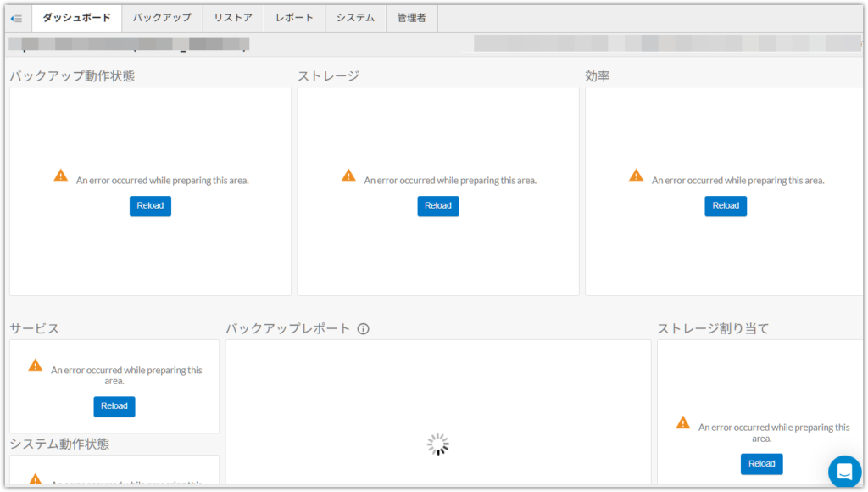This screenshot has width=868, height=492.
Task: Reload the バックアップ動作状態 panel
Action: 150,205
